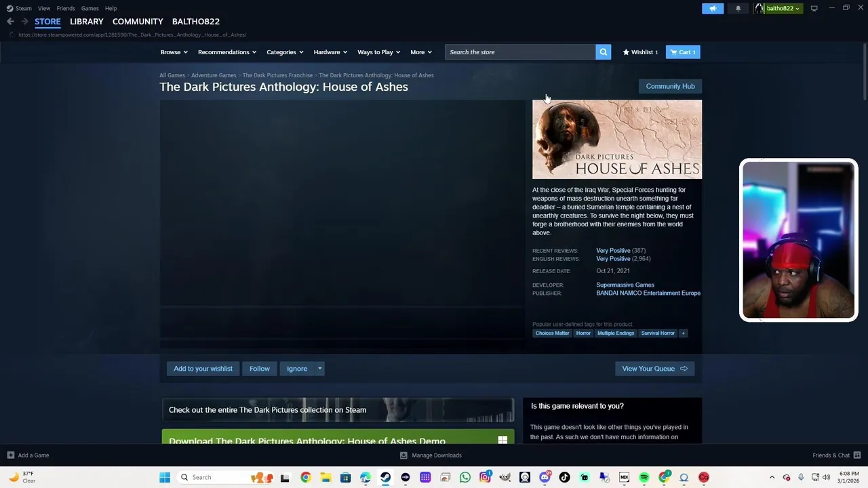The height and width of the screenshot is (488, 868).
Task: Launch Chrome from the taskbar
Action: tap(306, 477)
